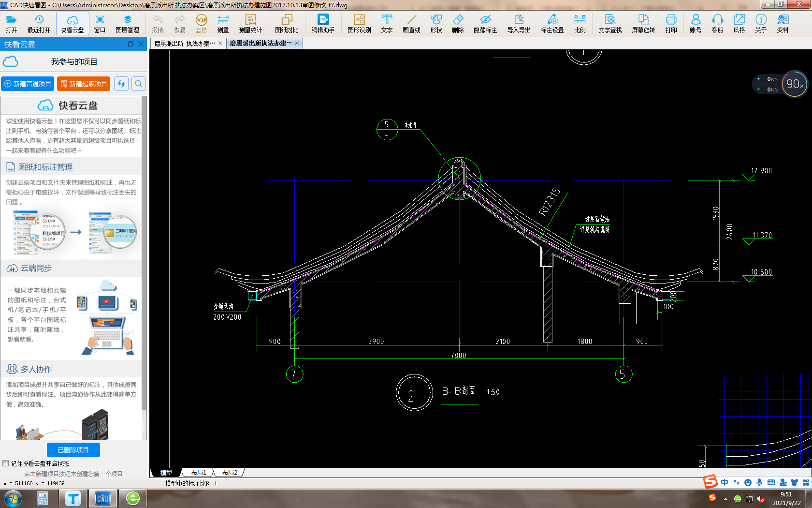Click the 多人协作 section heading
Image resolution: width=812 pixels, height=508 pixels.
[36, 369]
